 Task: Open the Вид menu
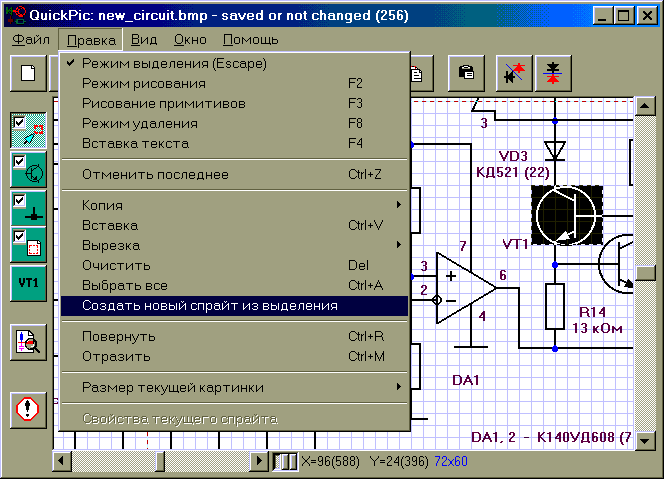pos(144,40)
